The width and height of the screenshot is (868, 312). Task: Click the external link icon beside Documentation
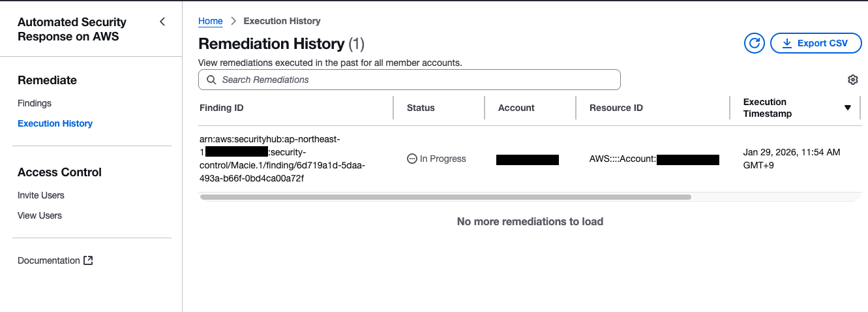(88, 260)
